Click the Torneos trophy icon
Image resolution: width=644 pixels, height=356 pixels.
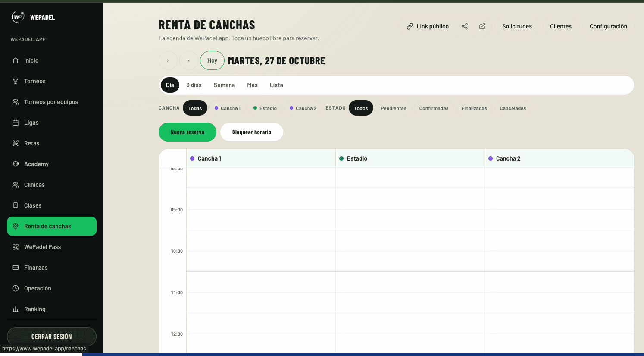pyautogui.click(x=16, y=81)
